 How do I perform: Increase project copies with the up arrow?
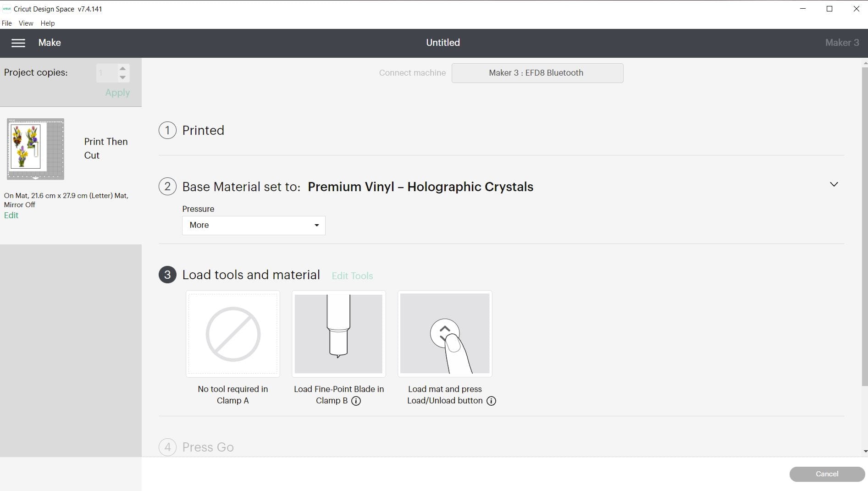click(122, 68)
